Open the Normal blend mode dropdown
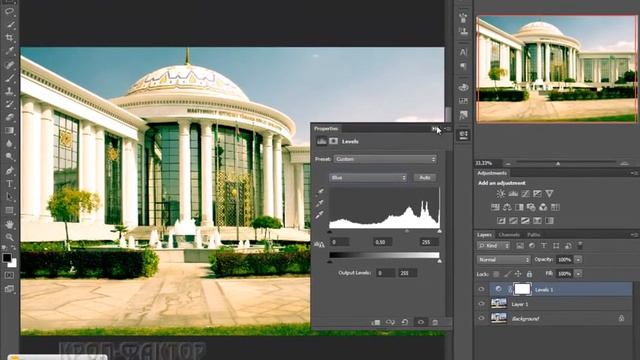 point(503,260)
